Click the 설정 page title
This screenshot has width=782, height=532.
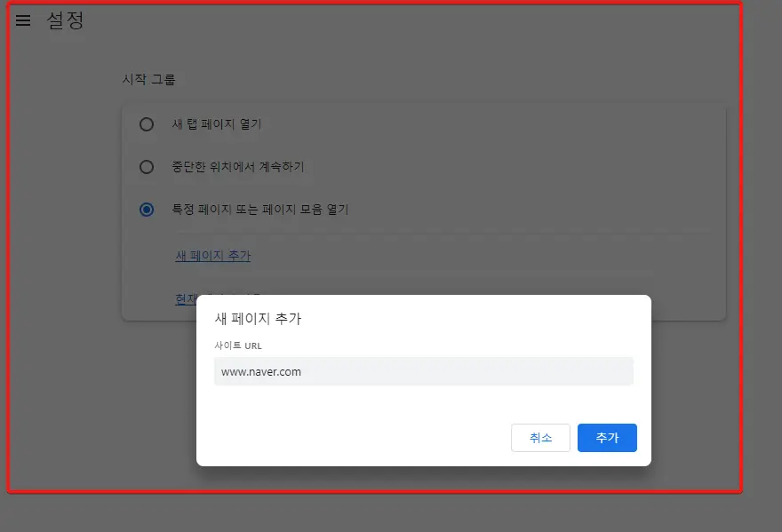pos(65,20)
